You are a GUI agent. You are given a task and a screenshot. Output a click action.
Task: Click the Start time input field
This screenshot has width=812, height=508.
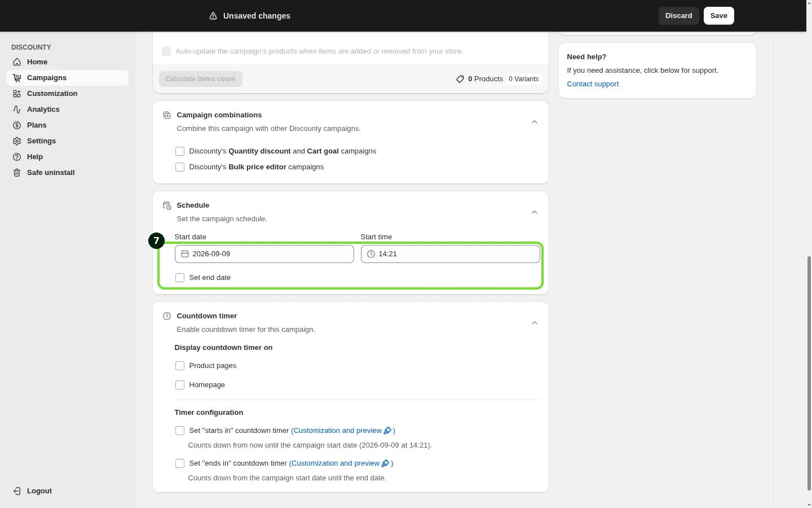451,254
